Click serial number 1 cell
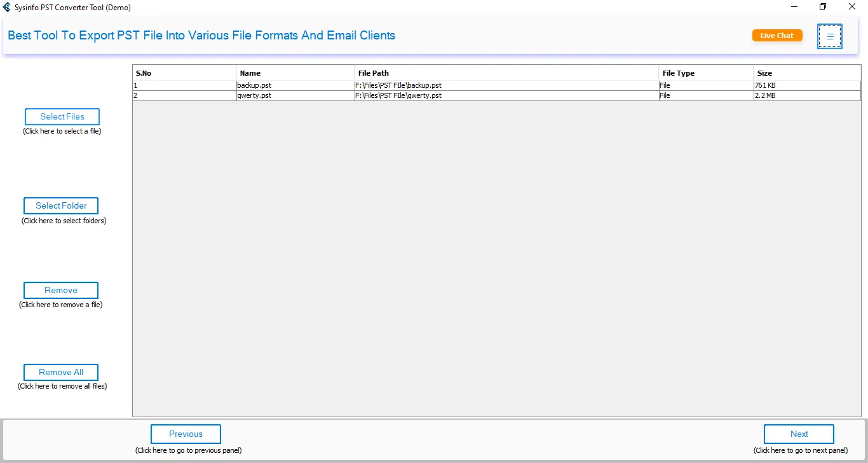Viewport: 868px width, 463px height. coord(184,85)
